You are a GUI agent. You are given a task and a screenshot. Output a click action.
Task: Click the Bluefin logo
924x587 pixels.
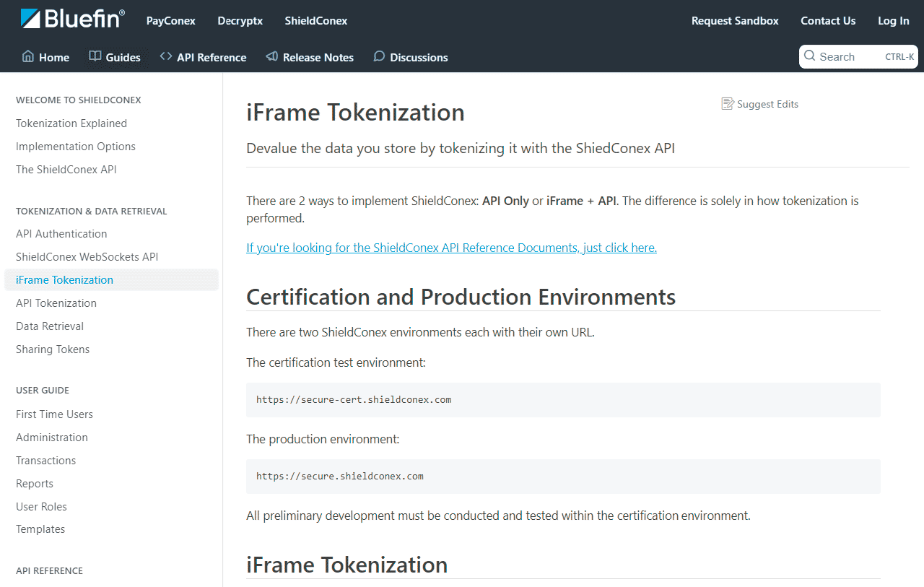(x=72, y=19)
